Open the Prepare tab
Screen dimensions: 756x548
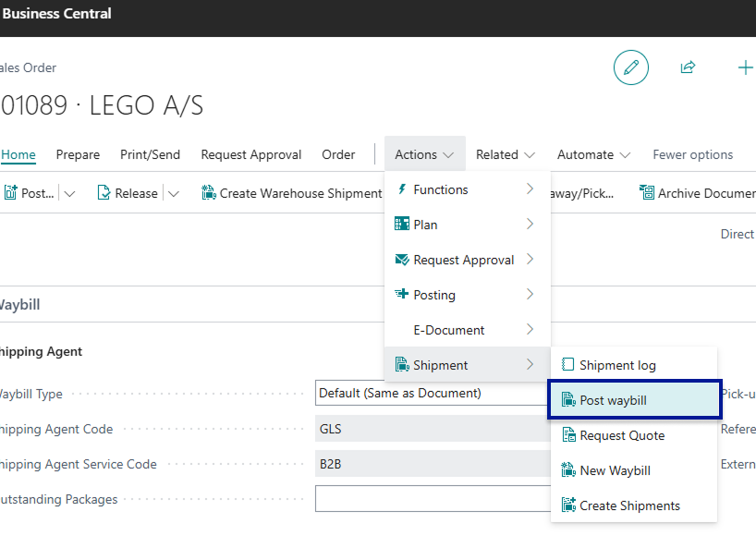[x=78, y=154]
